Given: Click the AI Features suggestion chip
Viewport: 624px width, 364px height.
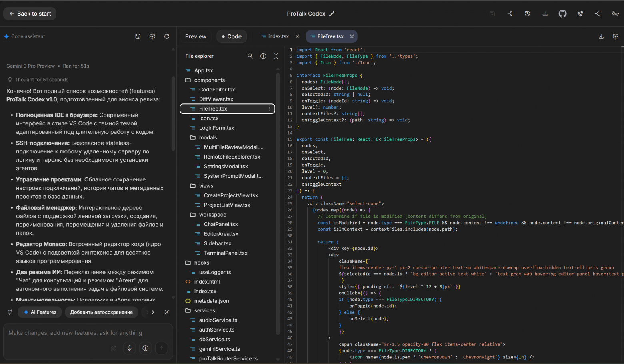Looking at the screenshot, I should (40, 312).
